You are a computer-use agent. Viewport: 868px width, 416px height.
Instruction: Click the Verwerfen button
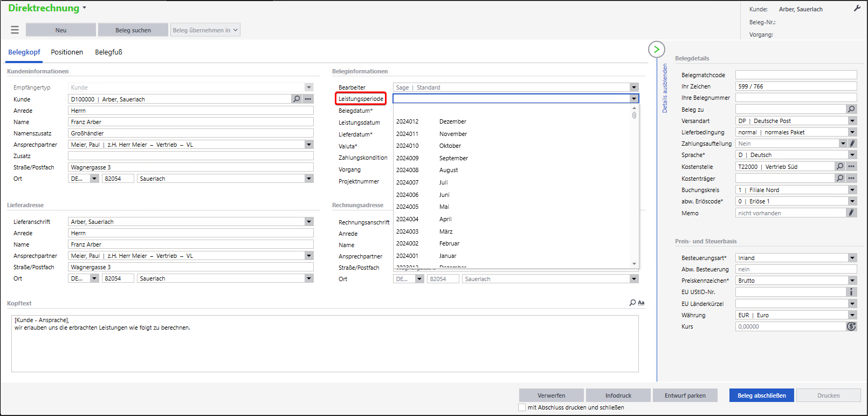point(552,395)
